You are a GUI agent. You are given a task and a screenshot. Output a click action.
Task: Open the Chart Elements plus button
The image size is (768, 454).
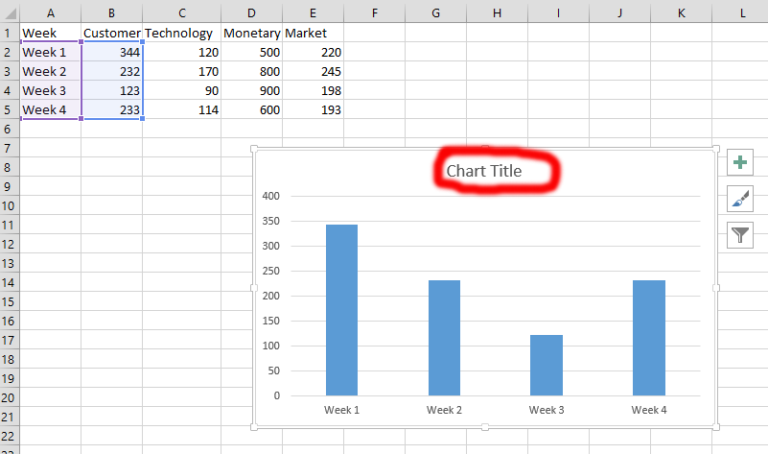[x=739, y=163]
